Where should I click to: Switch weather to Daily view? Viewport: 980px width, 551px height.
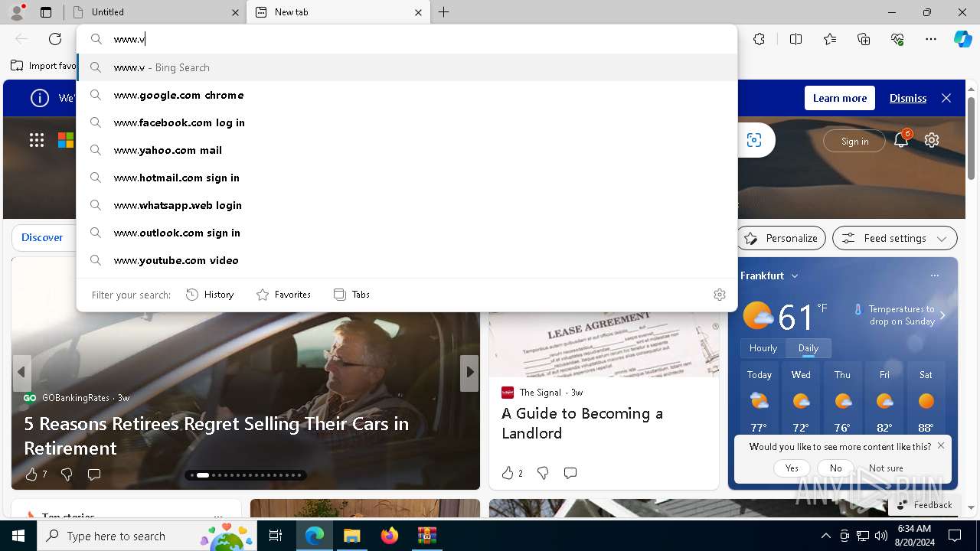[x=808, y=348]
